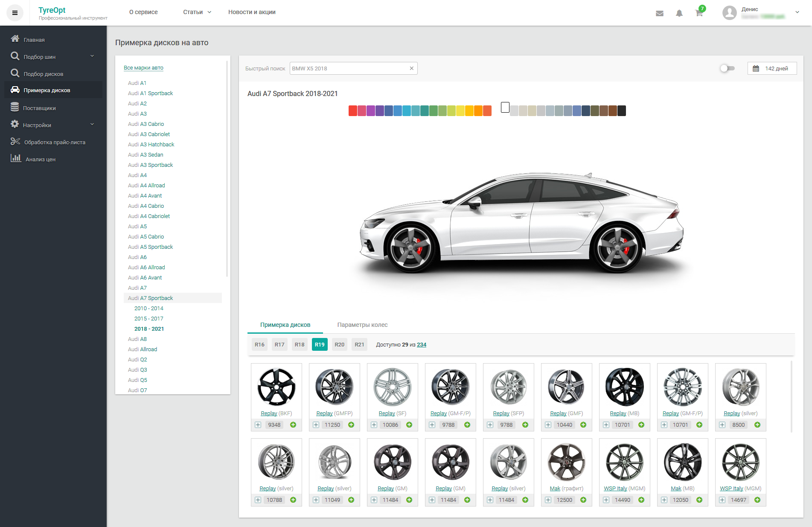This screenshot has height=527, width=812.
Task: Add Mak (графит) 12500 wheel to cart
Action: coord(583,500)
